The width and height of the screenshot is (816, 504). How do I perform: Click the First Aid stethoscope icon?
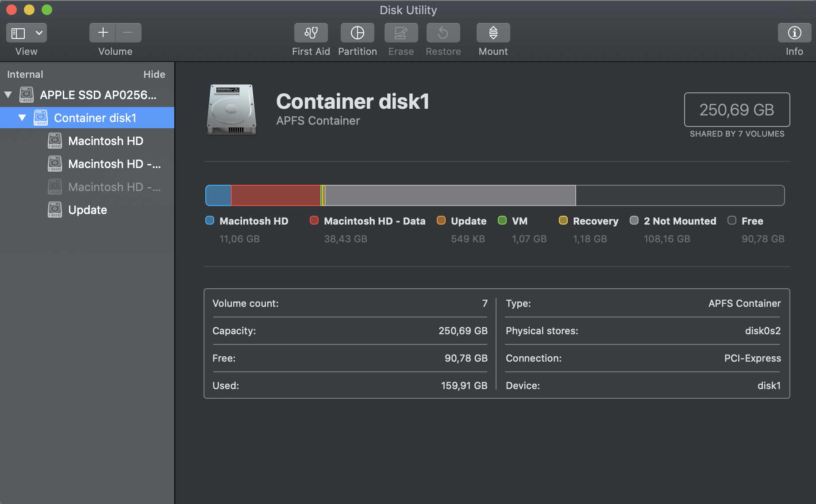click(311, 33)
